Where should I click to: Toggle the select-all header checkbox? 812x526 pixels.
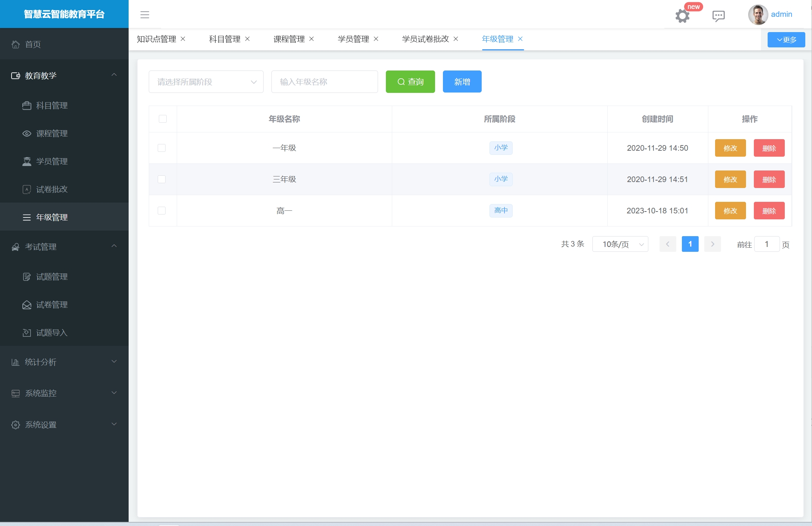[163, 119]
